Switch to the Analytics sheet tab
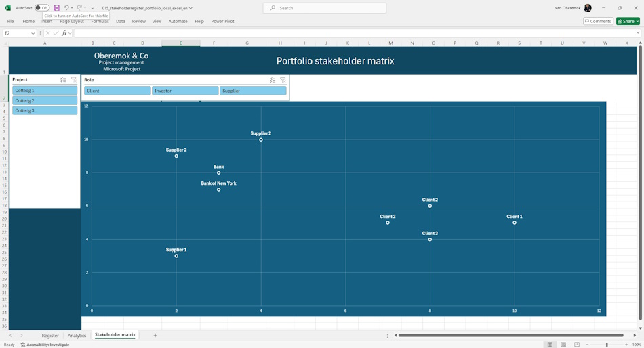The image size is (644, 348). (77, 335)
